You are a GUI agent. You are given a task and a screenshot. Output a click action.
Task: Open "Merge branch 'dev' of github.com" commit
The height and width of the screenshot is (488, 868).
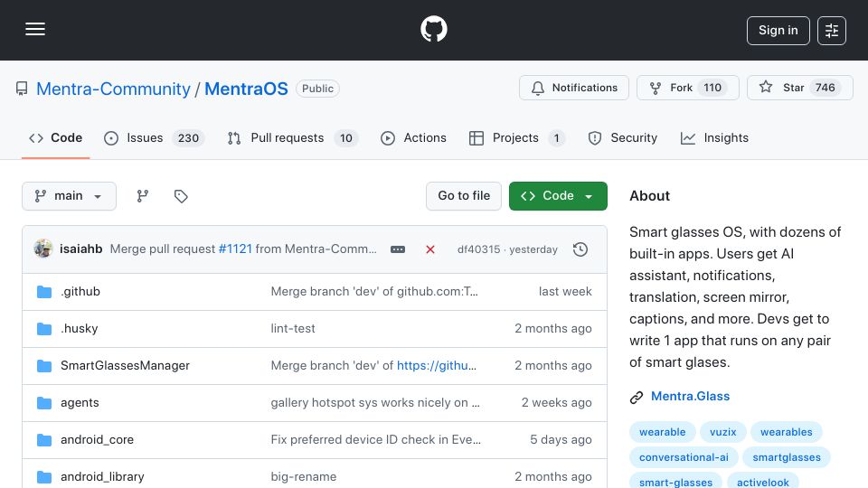click(374, 292)
